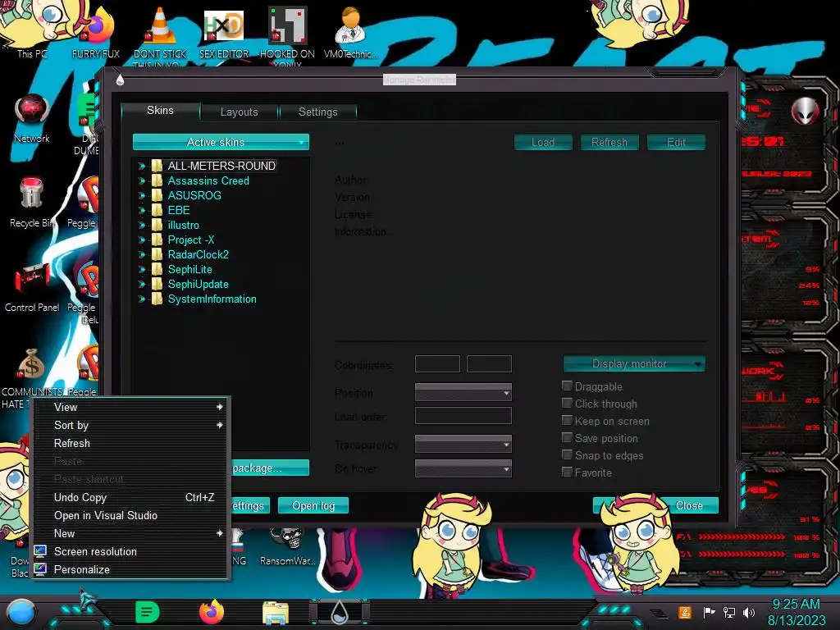
Task: Click the Start orb on taskbar
Action: tap(21, 613)
